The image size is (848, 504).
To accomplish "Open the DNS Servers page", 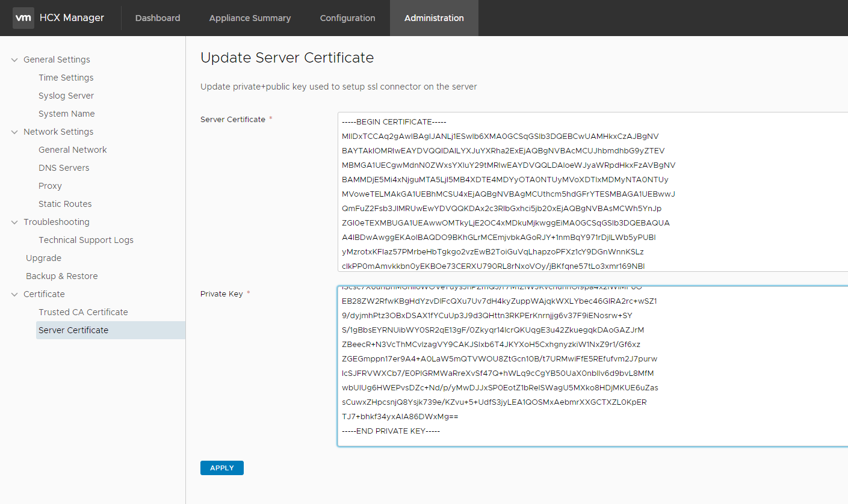I will [x=64, y=168].
